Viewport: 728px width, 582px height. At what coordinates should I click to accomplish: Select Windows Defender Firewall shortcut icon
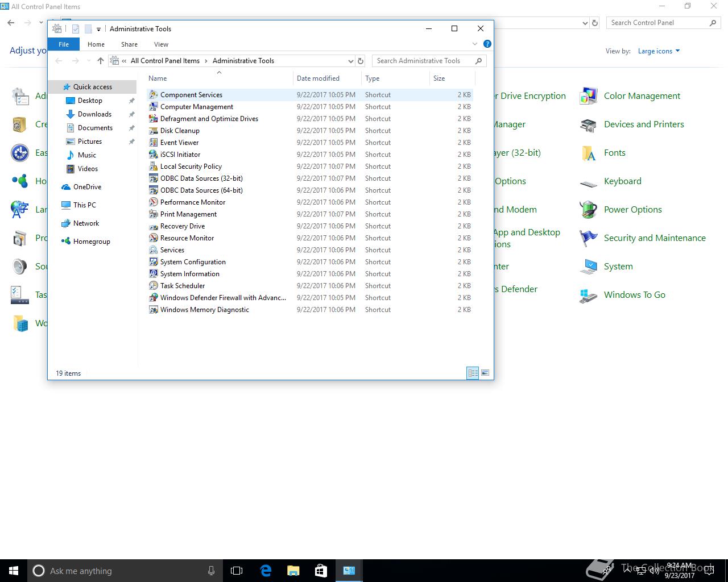[153, 298]
